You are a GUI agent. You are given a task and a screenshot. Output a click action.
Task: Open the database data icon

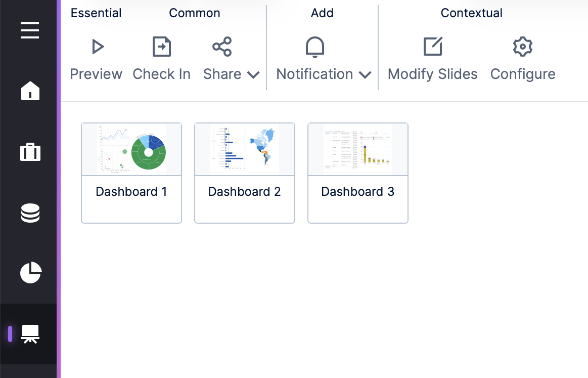pos(30,213)
